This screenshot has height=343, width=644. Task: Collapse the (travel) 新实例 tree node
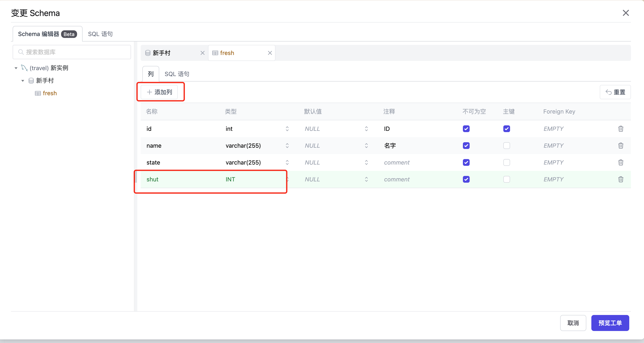[x=16, y=68]
